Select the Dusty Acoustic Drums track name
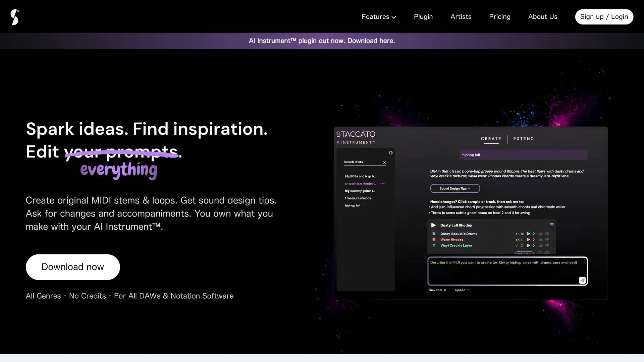The height and width of the screenshot is (362, 644). 459,234
